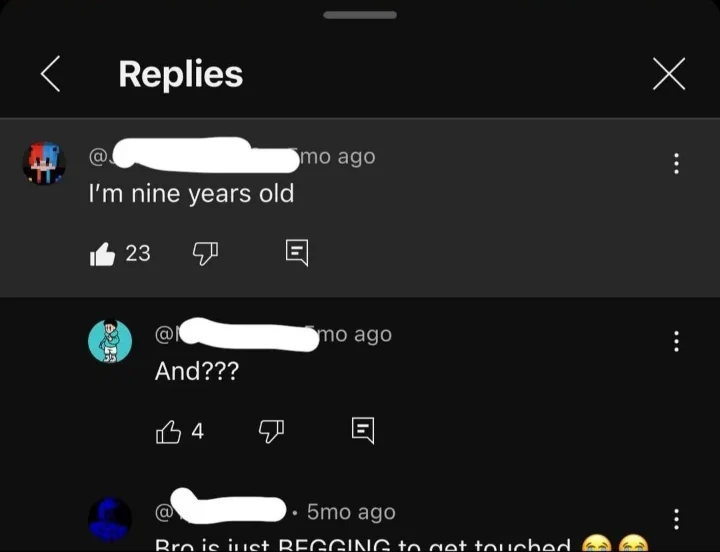Image resolution: width=720 pixels, height=552 pixels.
Task: Click the 4 likes count on reply
Action: click(197, 431)
